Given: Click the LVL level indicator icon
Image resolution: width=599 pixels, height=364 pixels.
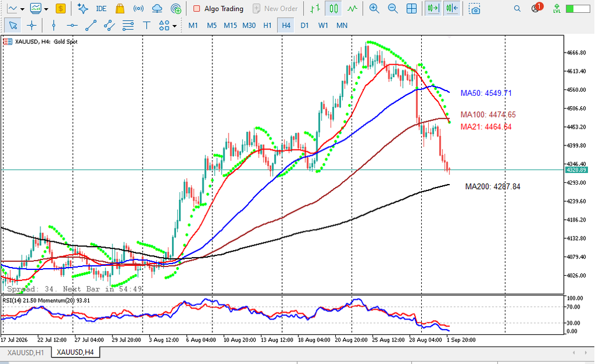Looking at the screenshot, I should point(557,8).
